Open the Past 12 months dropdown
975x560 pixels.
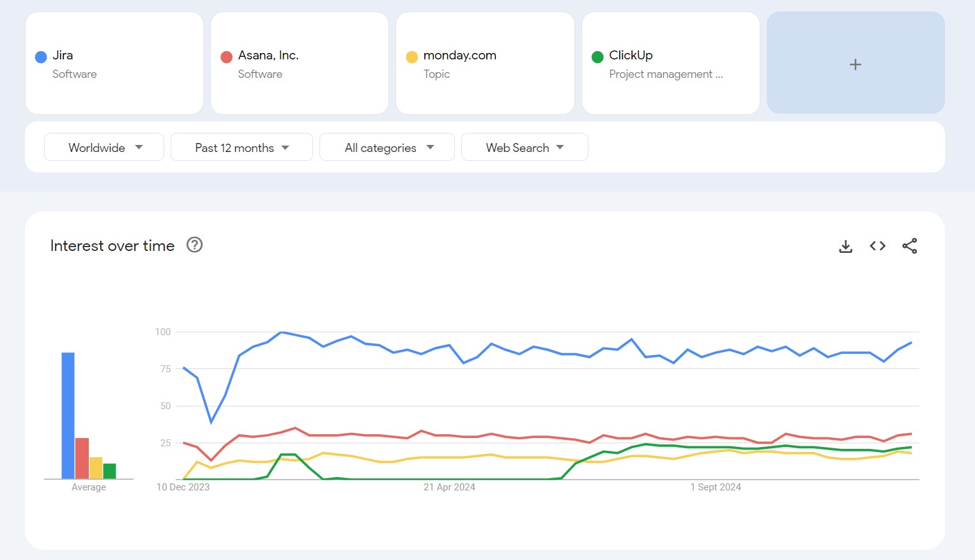pyautogui.click(x=242, y=148)
